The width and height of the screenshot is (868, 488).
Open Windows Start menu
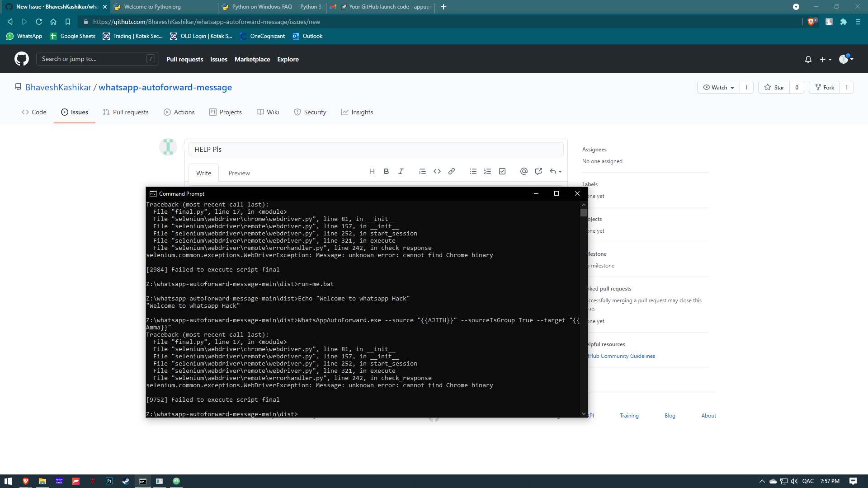click(8, 481)
